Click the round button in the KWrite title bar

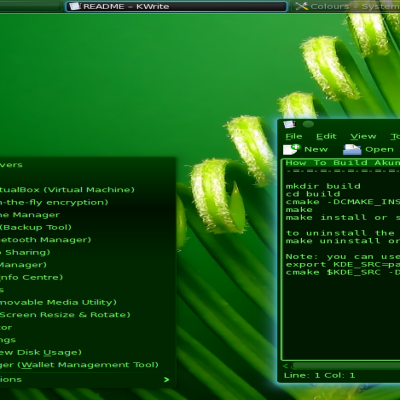pyautogui.click(x=308, y=124)
